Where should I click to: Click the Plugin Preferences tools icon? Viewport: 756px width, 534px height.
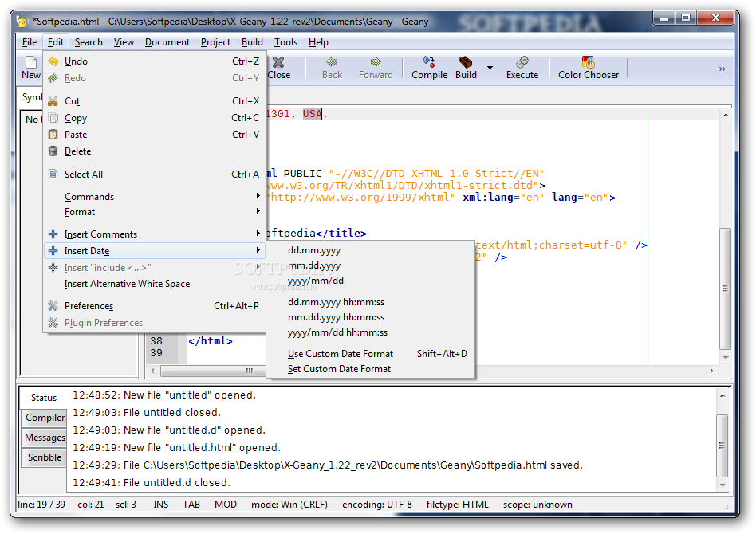[53, 323]
